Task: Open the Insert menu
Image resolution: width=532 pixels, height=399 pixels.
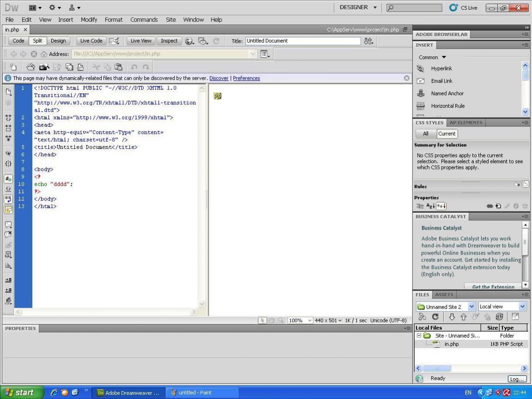Action: [x=66, y=20]
